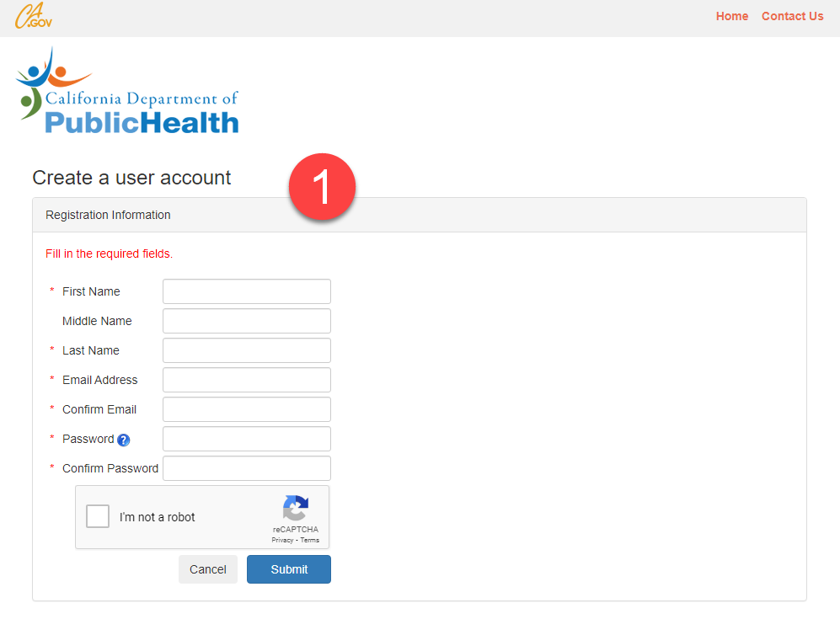Select the Last Name text box
Screen dimensions: 840x619
pyautogui.click(x=246, y=350)
